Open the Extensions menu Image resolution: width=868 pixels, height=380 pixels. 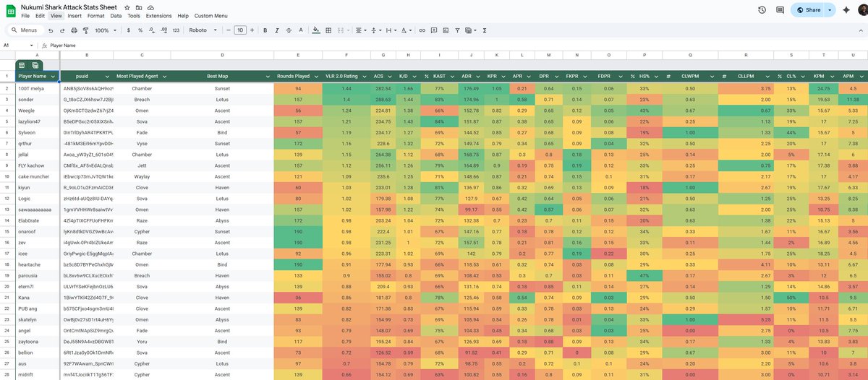[158, 15]
